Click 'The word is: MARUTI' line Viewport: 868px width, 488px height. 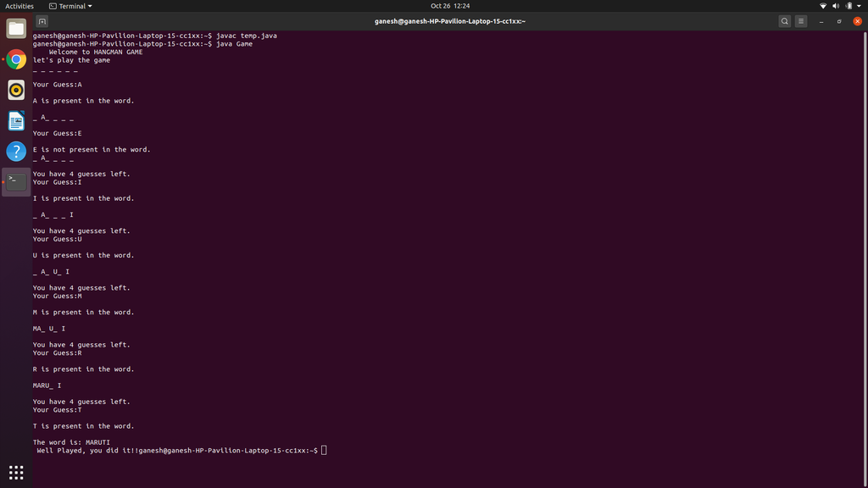[71, 442]
